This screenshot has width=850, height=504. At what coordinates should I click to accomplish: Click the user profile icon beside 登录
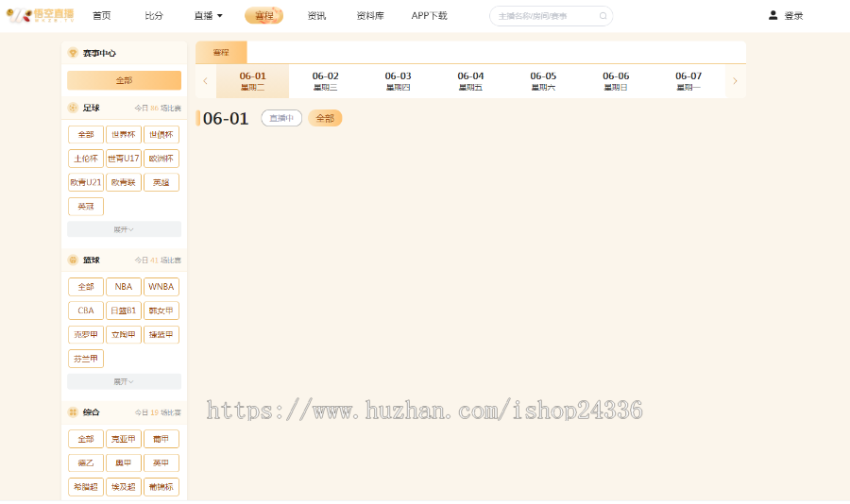773,16
